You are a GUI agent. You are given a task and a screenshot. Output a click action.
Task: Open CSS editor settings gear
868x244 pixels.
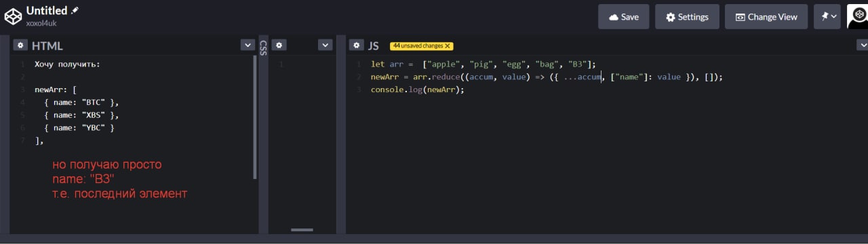click(x=279, y=45)
